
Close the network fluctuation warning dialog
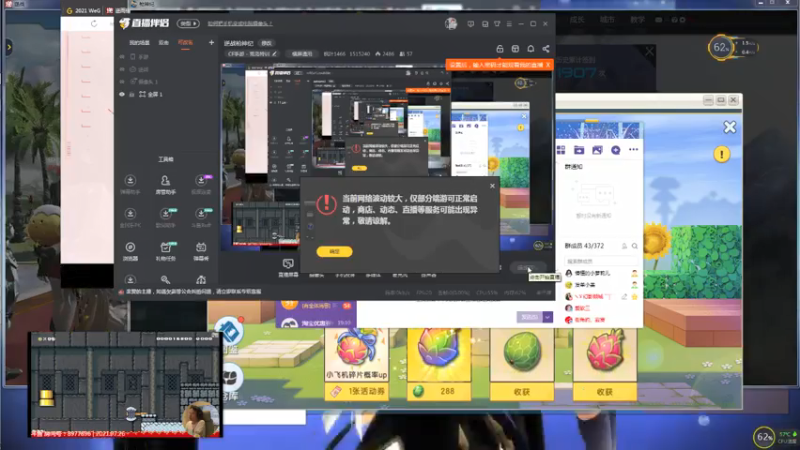pyautogui.click(x=492, y=186)
